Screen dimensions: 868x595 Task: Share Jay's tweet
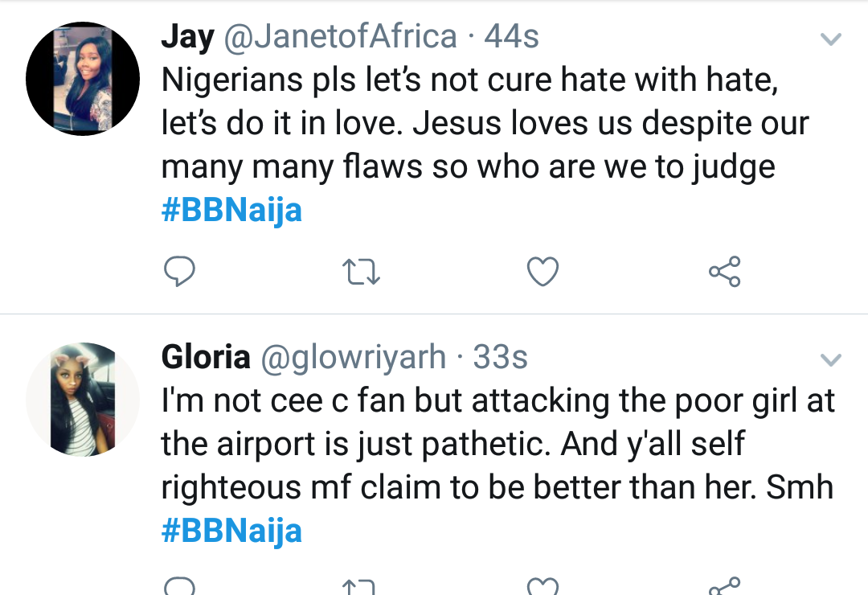(724, 273)
